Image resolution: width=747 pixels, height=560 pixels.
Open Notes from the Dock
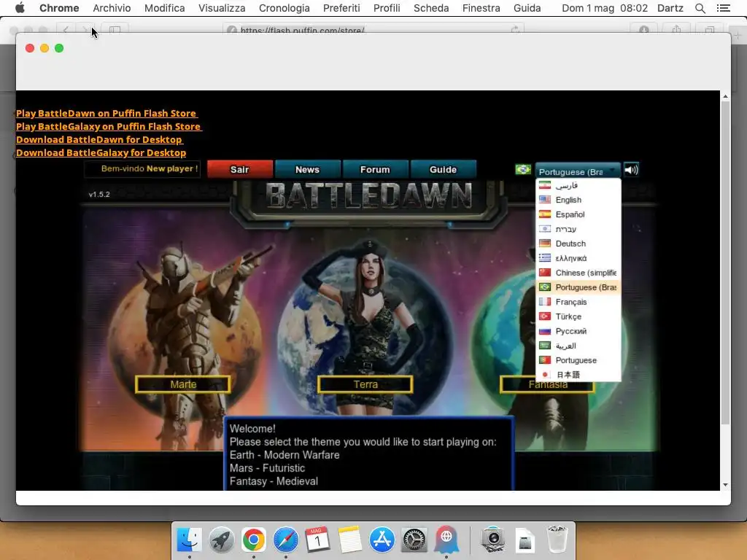[x=350, y=540]
